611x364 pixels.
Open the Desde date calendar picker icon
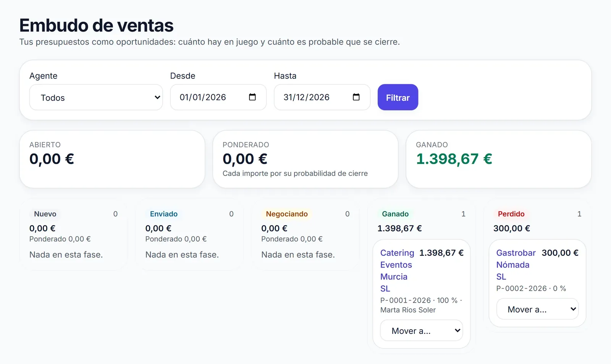pos(252,97)
